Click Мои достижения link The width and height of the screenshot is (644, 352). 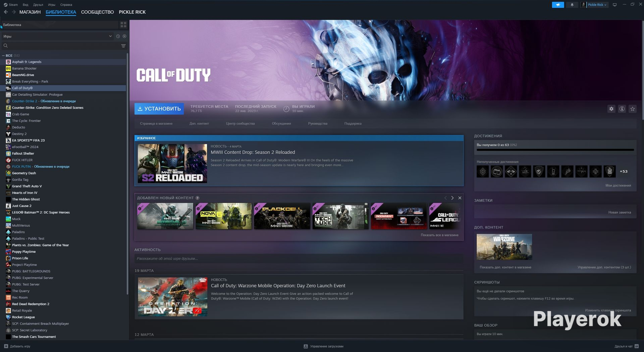coord(618,186)
